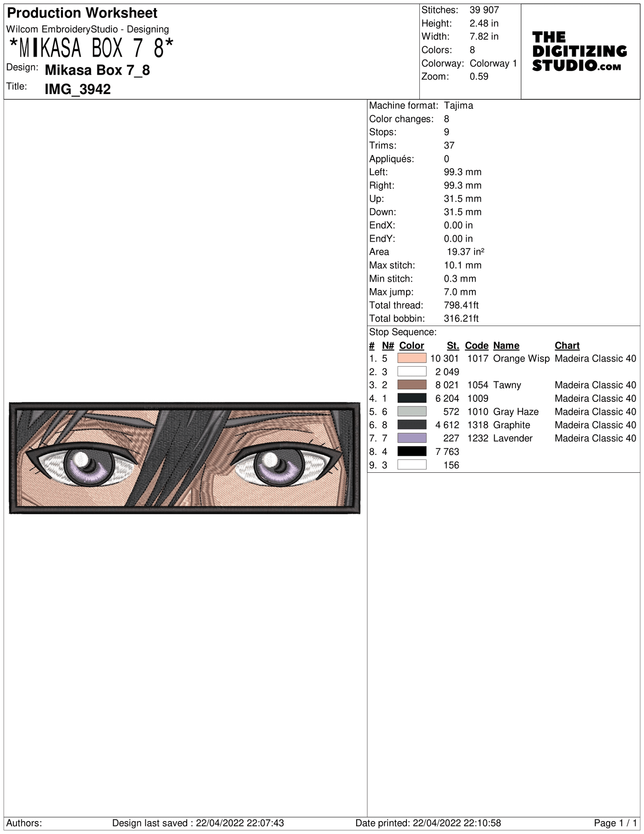The width and height of the screenshot is (644, 834).
Task: Click total thread value '798.41ft'
Action: pos(461,306)
